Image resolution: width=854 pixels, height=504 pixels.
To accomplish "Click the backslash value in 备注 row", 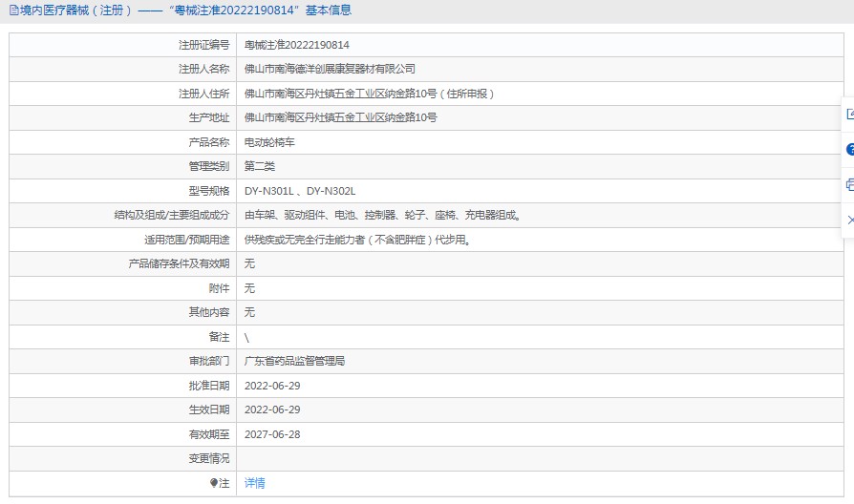I will [246, 338].
